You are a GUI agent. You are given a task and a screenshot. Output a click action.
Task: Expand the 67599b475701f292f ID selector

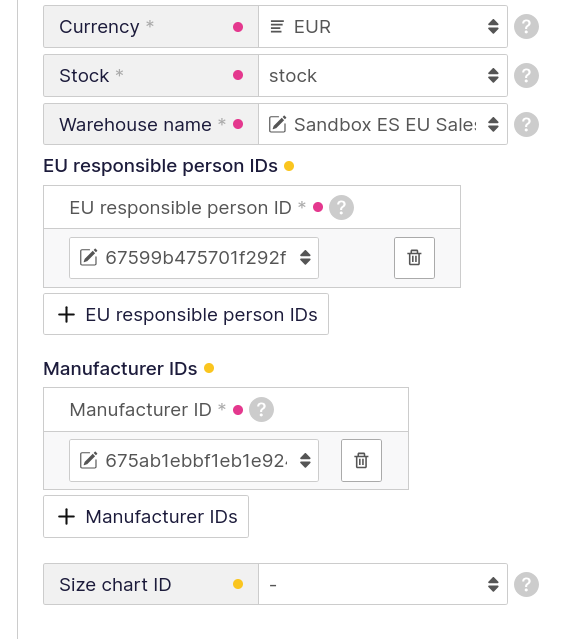tap(194, 258)
